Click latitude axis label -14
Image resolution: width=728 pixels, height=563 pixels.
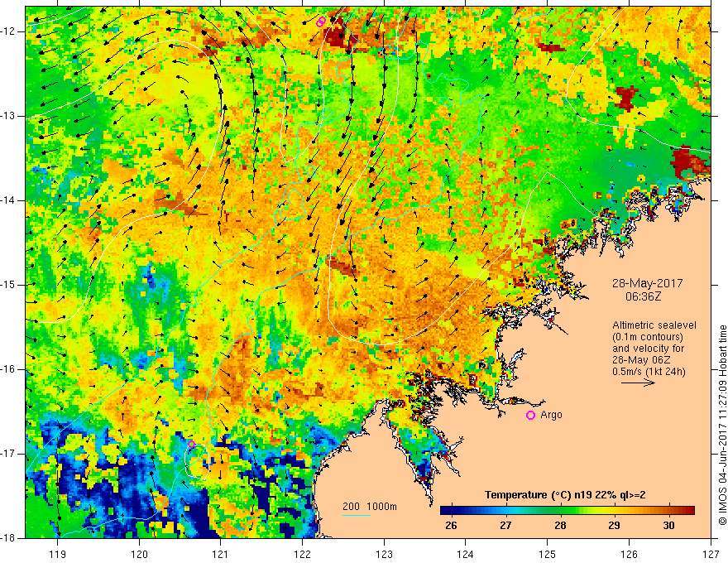point(8,200)
